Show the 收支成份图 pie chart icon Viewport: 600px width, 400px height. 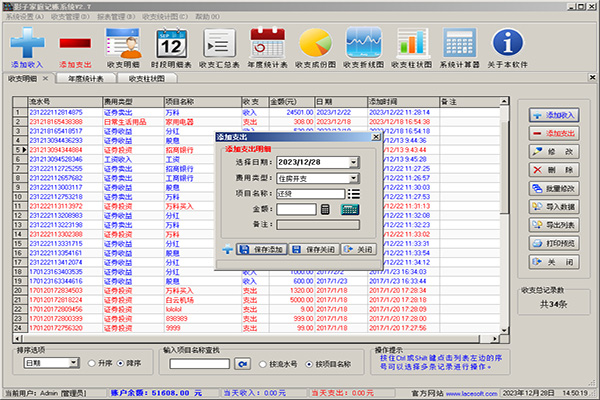coord(315,43)
